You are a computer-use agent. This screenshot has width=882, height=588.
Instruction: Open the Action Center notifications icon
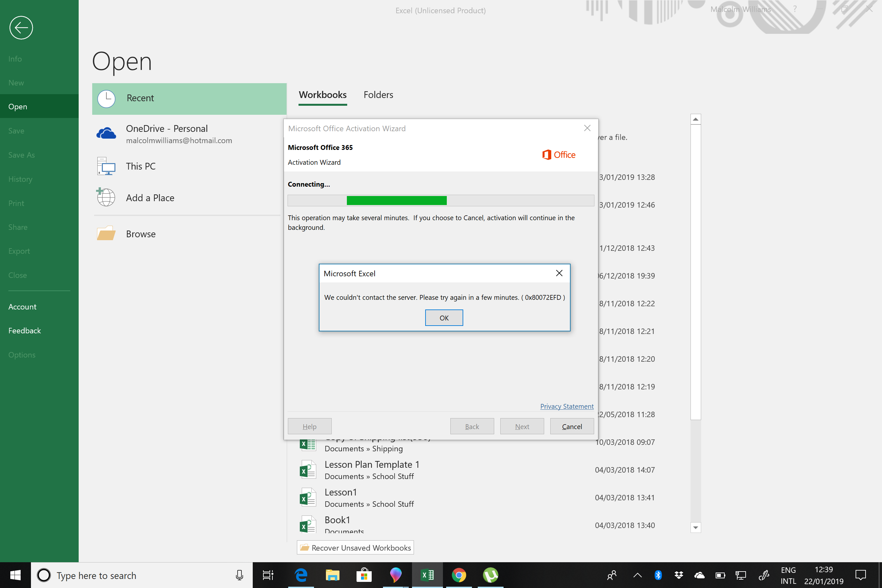click(x=860, y=575)
